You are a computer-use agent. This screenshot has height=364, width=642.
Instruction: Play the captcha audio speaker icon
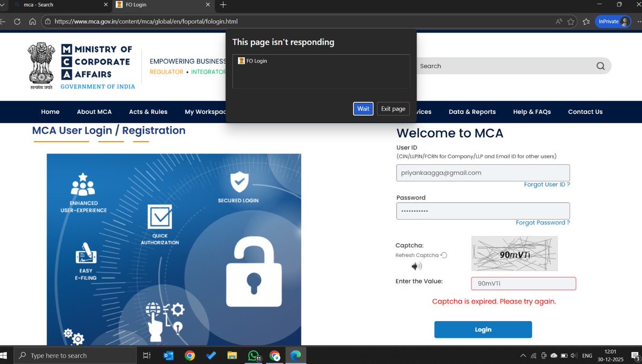[x=416, y=266]
